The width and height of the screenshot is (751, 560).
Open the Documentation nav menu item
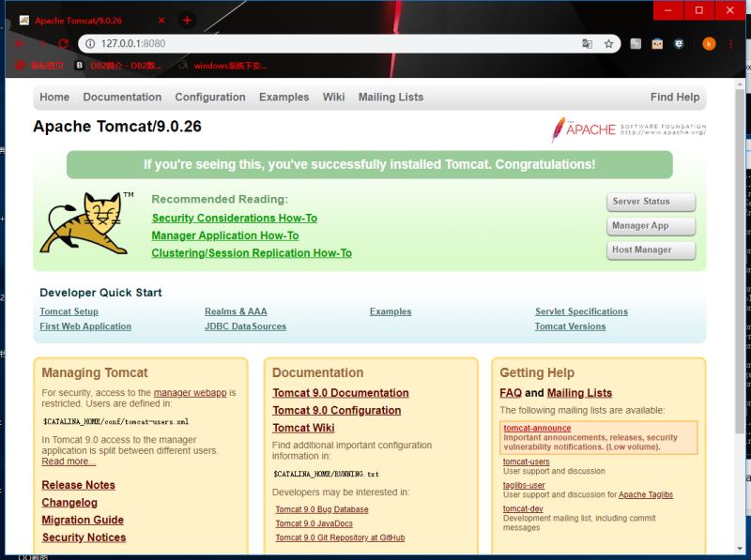coord(122,98)
